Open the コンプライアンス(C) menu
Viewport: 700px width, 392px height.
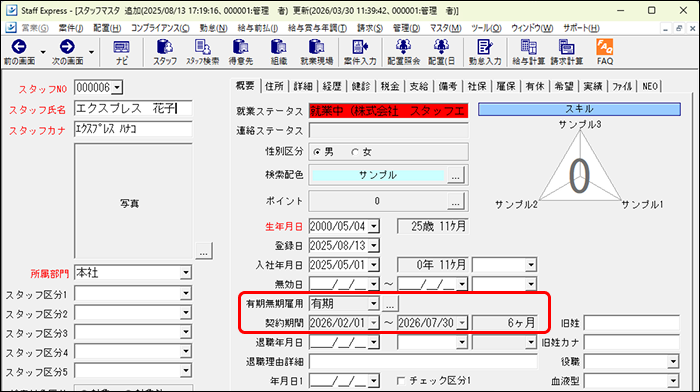160,28
